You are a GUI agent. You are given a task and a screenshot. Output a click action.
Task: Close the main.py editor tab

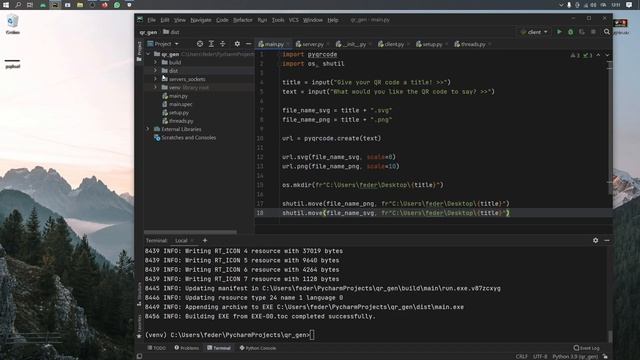point(288,44)
